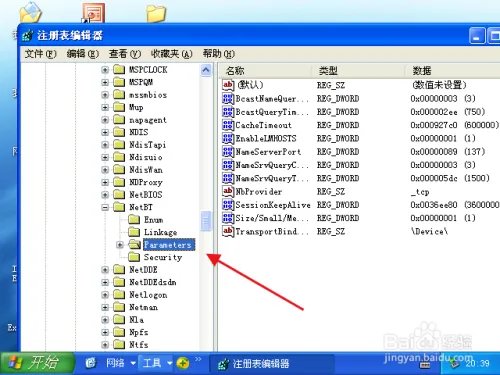The image size is (500, 375).
Task: Click the BcastQueryTim DWORD value icon
Action: tap(228, 112)
